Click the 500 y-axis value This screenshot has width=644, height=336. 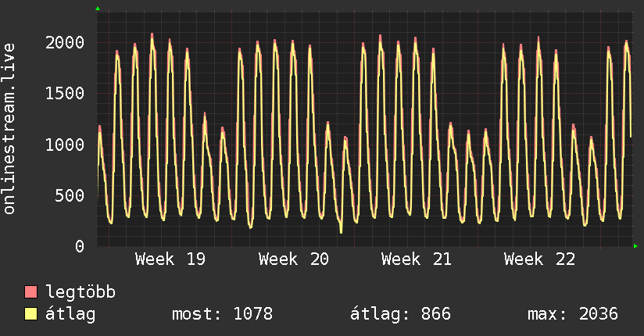[70, 195]
